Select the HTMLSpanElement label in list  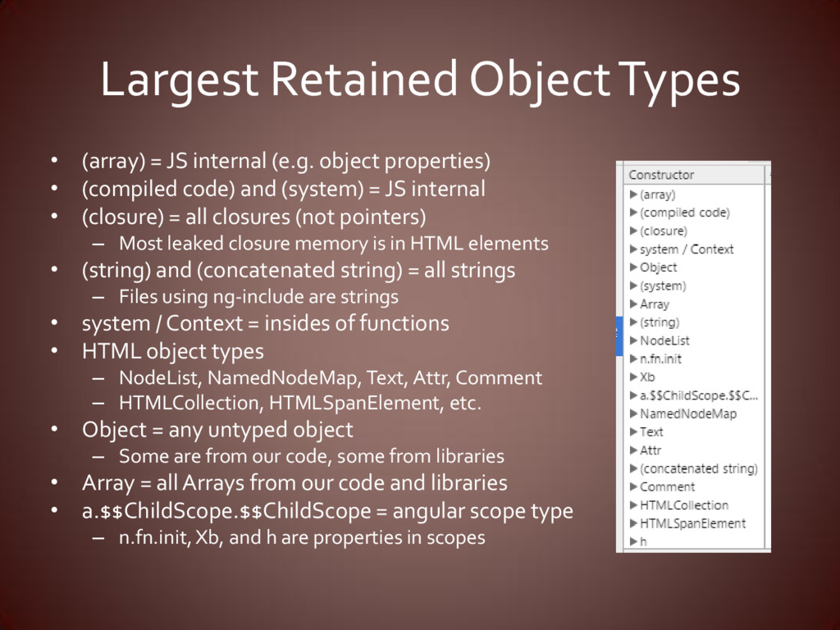692,523
